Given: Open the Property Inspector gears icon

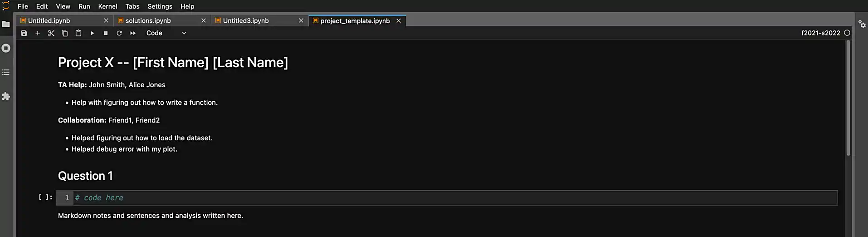Looking at the screenshot, I should [862, 24].
